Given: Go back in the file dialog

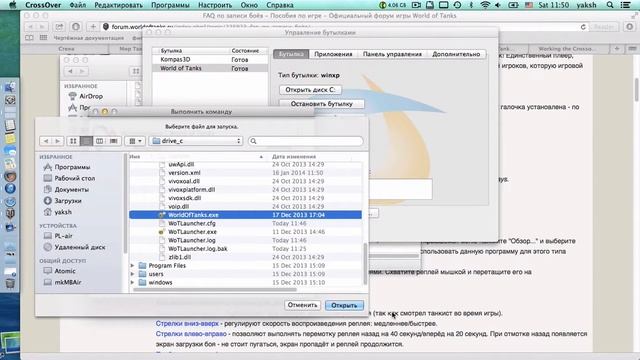Looking at the screenshot, I should coord(46,141).
